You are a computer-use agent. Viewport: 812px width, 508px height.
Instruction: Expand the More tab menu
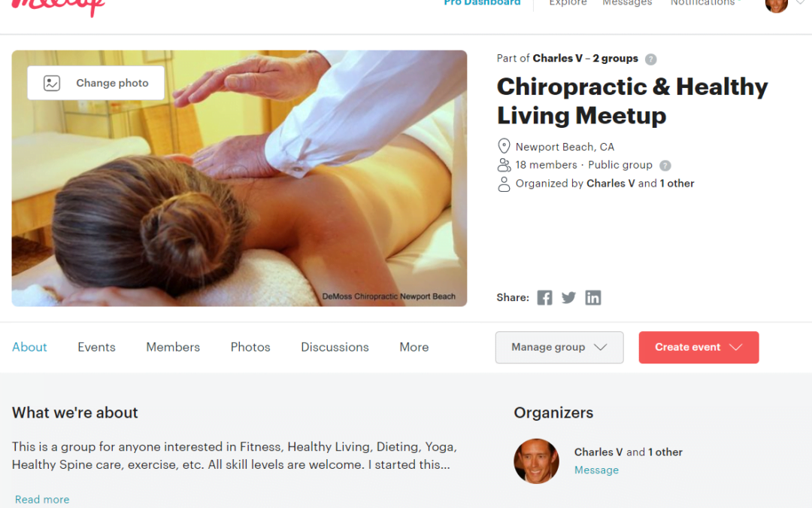414,347
